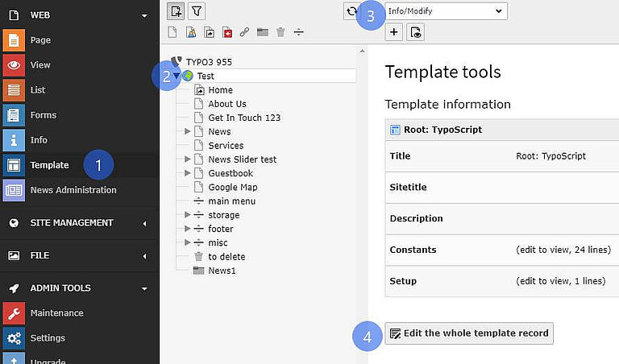Click the Maintenance wrench icon

tap(14, 313)
